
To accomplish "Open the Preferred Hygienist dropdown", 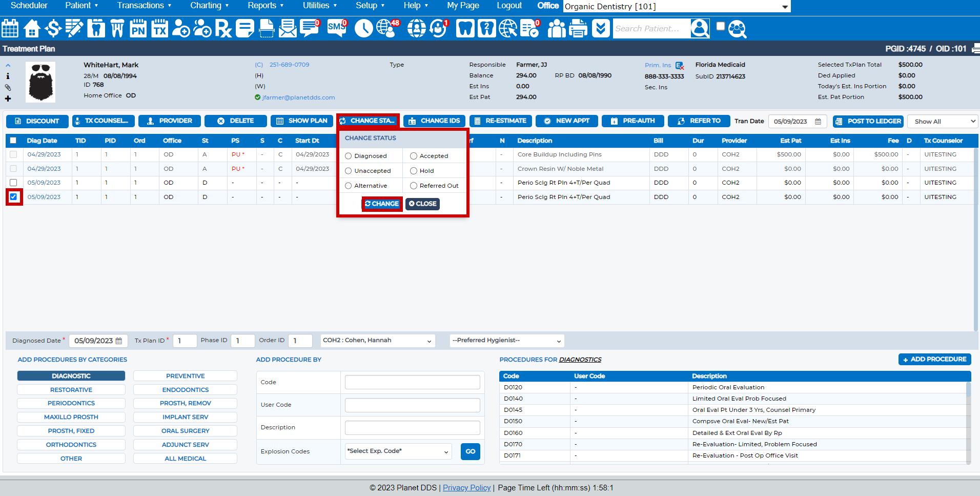I will coord(506,341).
